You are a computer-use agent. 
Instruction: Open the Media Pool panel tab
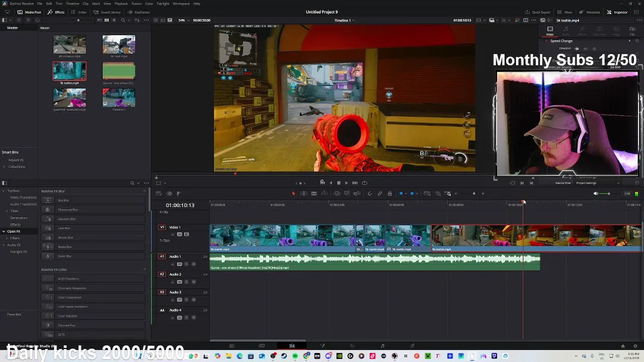[30, 12]
